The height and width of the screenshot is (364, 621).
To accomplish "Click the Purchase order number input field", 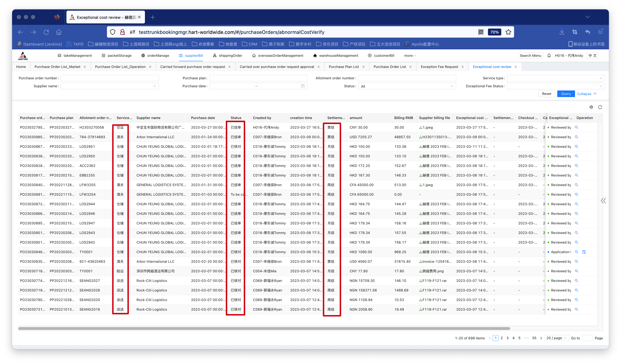I will [109, 78].
